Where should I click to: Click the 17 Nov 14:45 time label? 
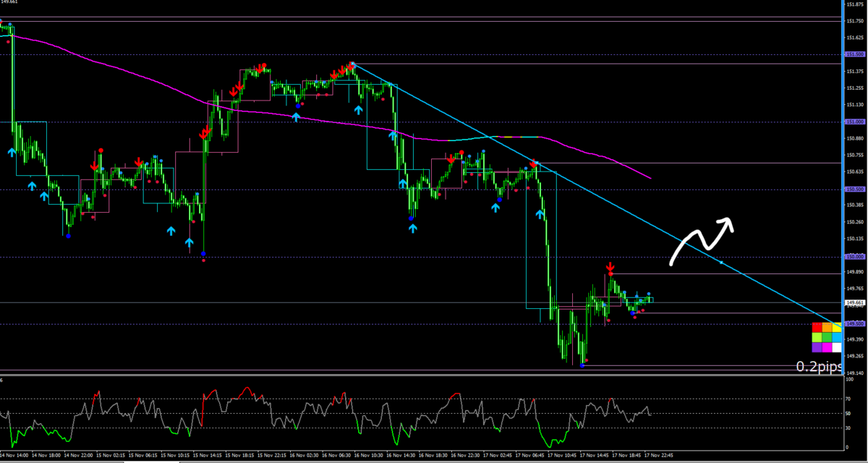coord(594,456)
